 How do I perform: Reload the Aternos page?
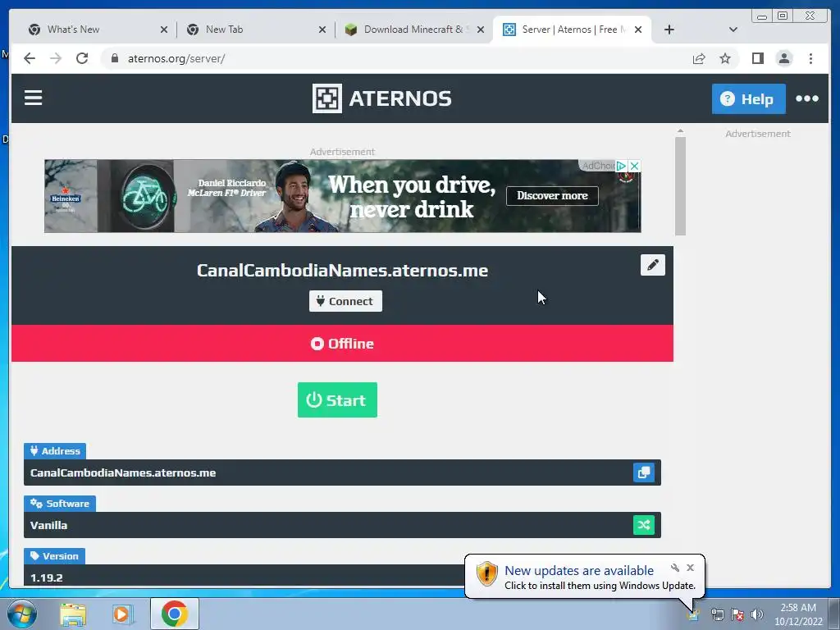82,58
